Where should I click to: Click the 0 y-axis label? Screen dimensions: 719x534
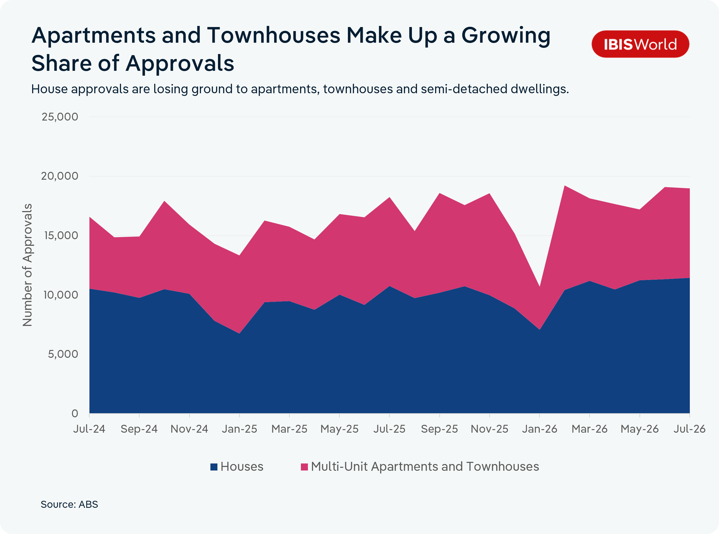coord(75,413)
